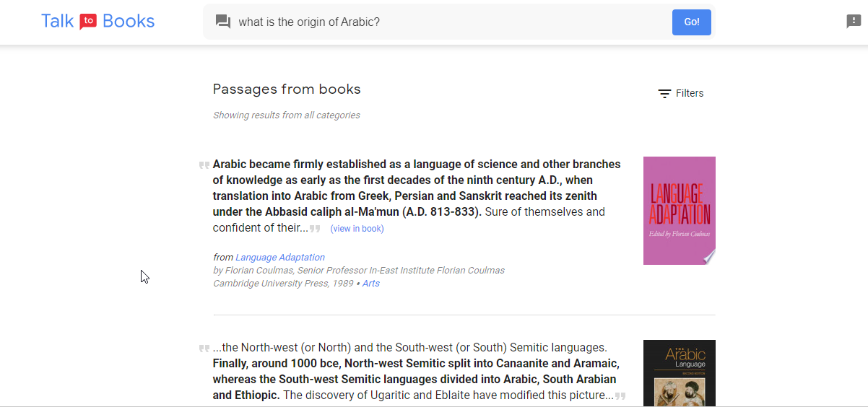Image resolution: width=868 pixels, height=407 pixels.
Task: Open the pink Language Adaptation book cover
Action: tap(679, 210)
